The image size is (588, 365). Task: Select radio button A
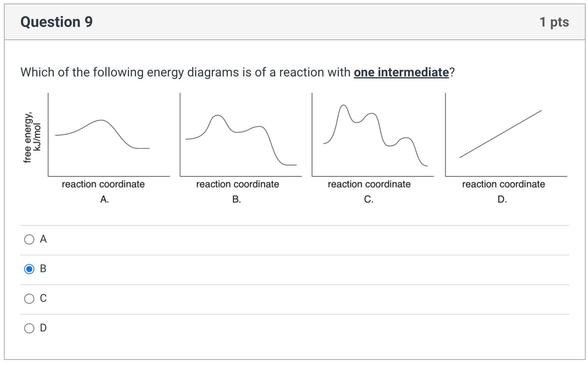[29, 239]
